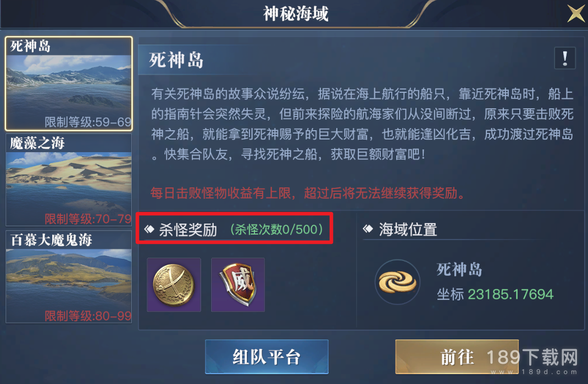
Task: Click the gold crossed-swords coin reward icon
Action: point(174,285)
